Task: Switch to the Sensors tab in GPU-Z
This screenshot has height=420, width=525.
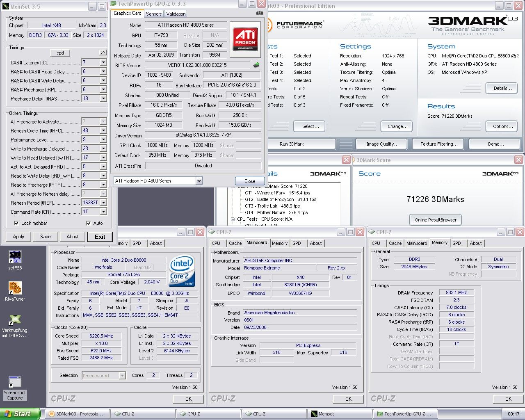Action: click(154, 14)
